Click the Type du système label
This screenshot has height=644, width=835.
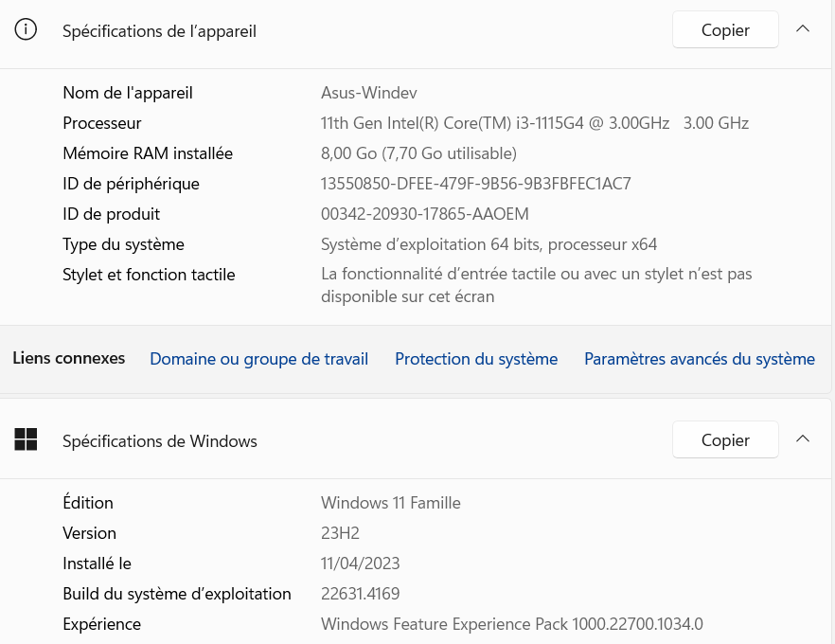tap(123, 244)
